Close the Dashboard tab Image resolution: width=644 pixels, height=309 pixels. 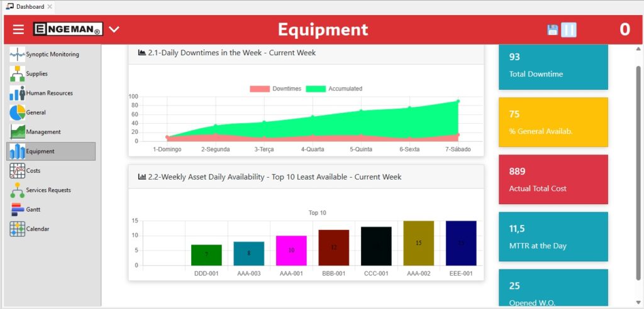50,7
